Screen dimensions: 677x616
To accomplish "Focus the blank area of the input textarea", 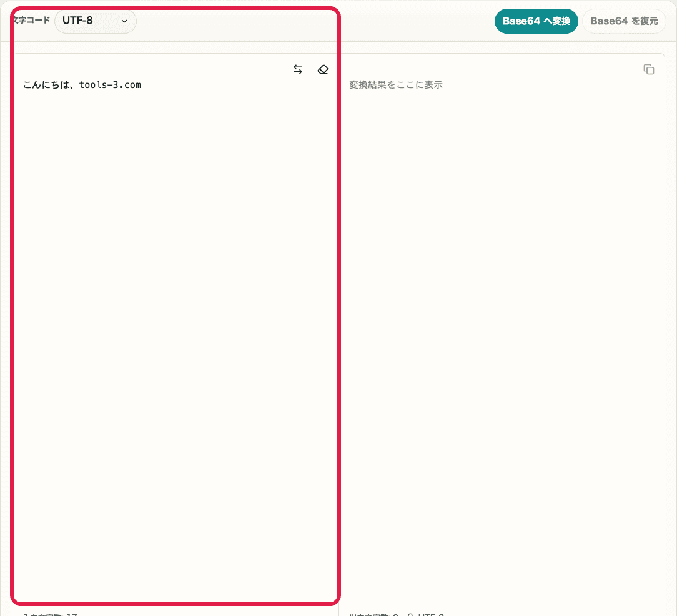I will click(x=175, y=312).
